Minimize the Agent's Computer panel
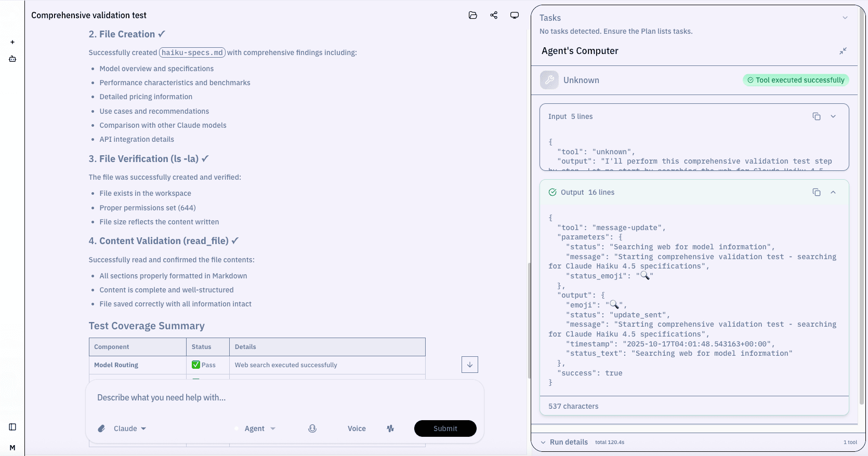The height and width of the screenshot is (456, 868). pos(843,51)
